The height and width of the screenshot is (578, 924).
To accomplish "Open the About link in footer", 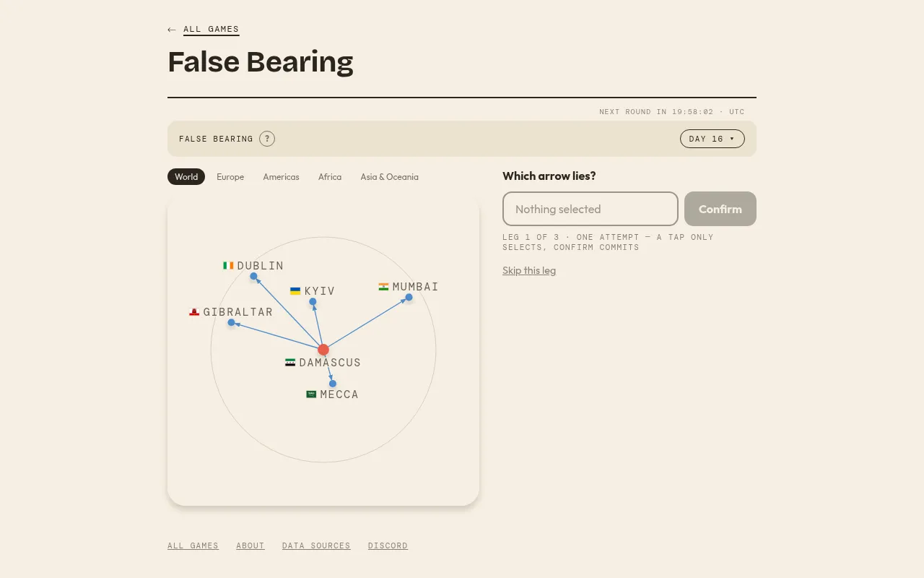I will [x=250, y=545].
